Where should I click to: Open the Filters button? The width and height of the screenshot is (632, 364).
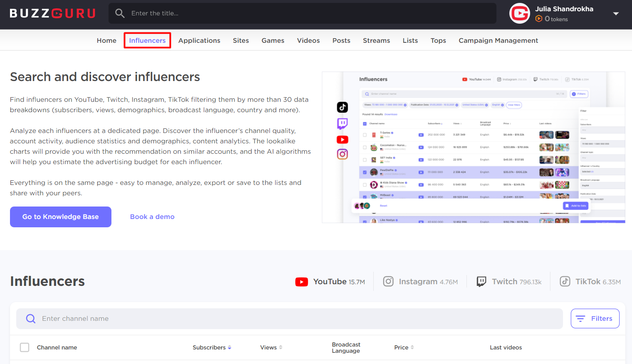point(595,319)
